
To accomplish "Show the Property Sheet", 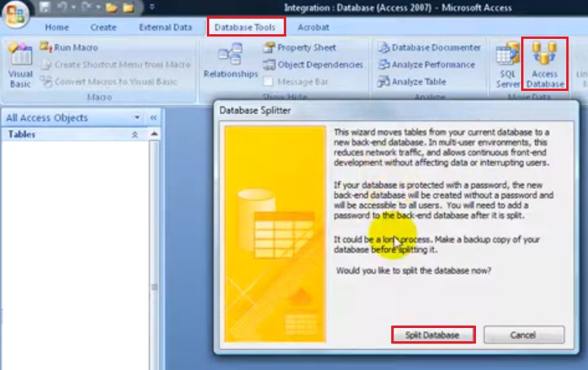I will [299, 47].
